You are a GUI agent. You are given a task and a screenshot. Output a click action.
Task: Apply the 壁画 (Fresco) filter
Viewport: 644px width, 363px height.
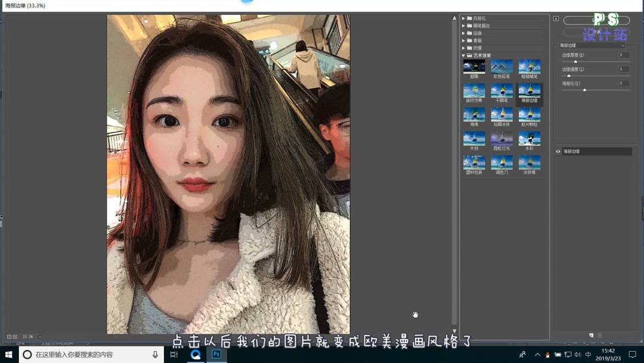click(x=473, y=67)
